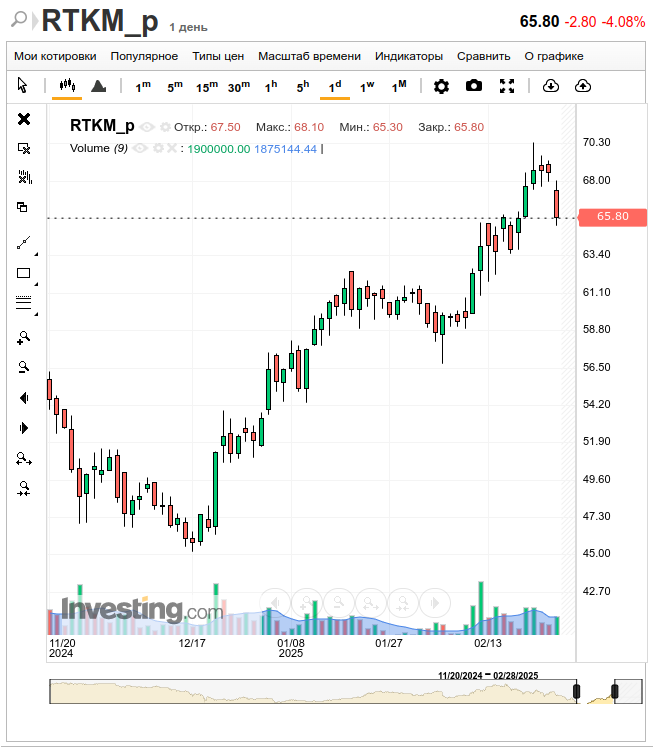
Task: Select the horizontal lines Fibonacci tool
Action: coord(23,302)
